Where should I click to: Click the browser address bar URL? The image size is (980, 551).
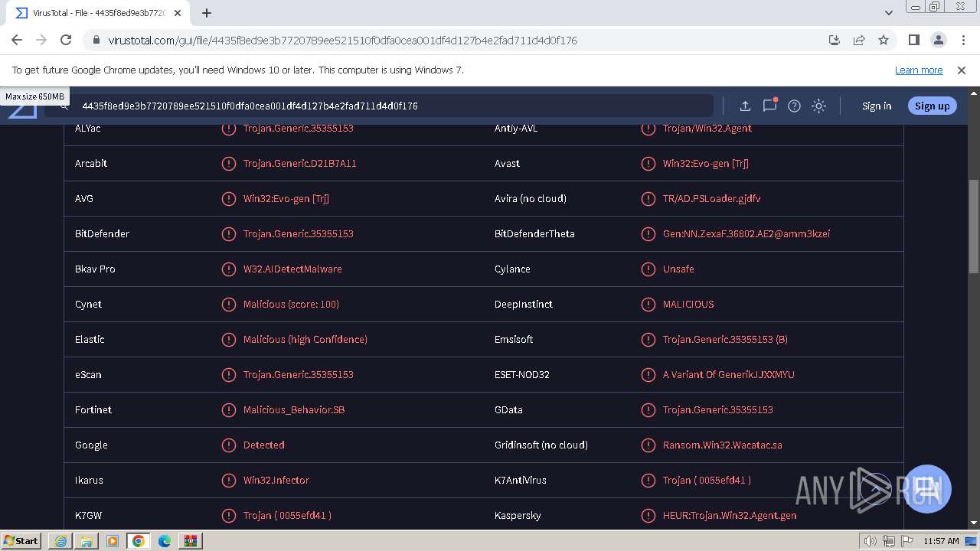tap(342, 40)
